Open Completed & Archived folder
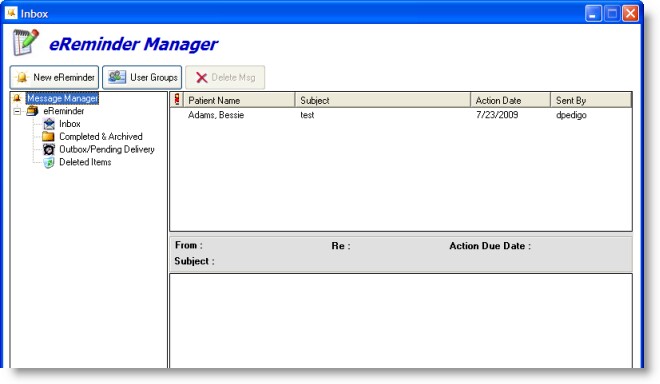This screenshot has width=660, height=384. pos(101,136)
